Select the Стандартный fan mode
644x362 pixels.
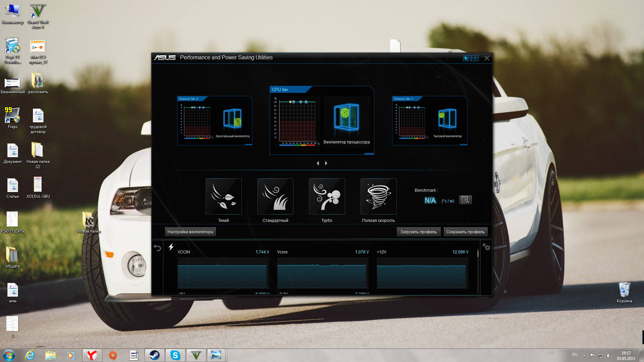(275, 196)
